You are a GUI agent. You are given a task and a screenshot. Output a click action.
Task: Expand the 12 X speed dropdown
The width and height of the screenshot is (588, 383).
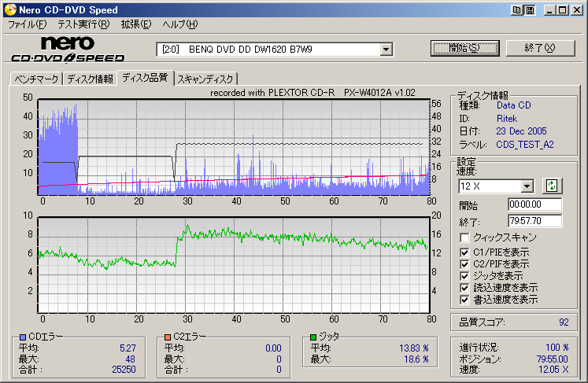527,186
